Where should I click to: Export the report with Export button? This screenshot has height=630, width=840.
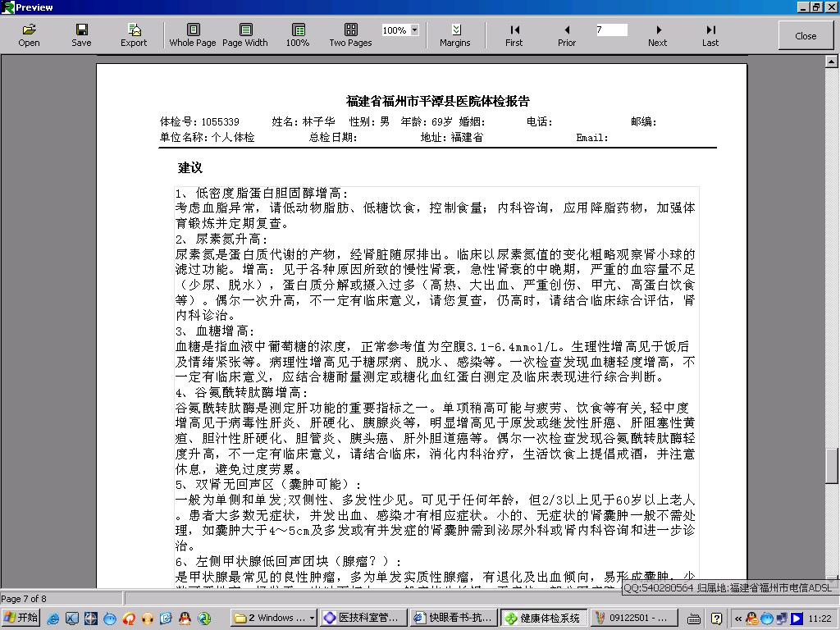pyautogui.click(x=134, y=35)
